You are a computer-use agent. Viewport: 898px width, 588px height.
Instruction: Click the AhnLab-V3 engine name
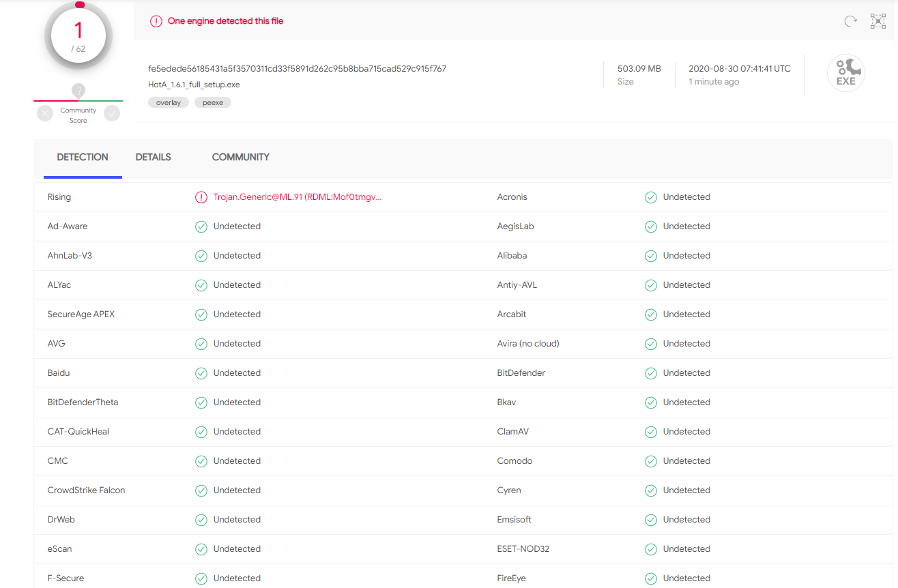click(x=70, y=256)
